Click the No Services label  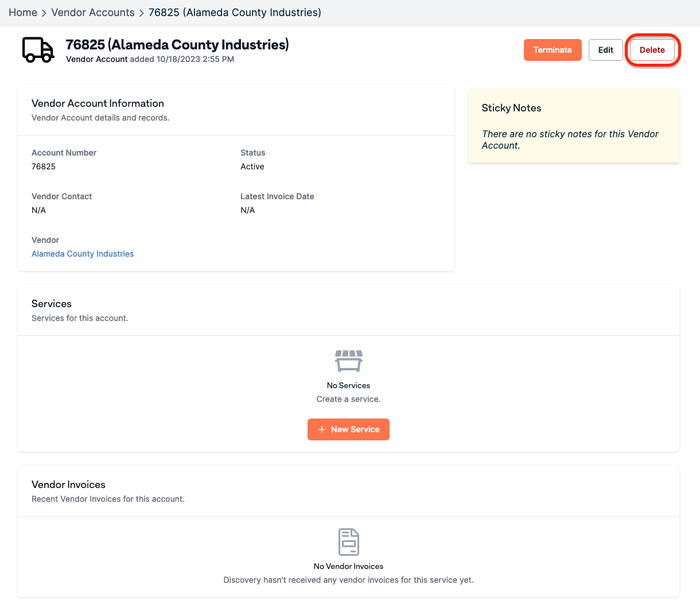coord(348,385)
